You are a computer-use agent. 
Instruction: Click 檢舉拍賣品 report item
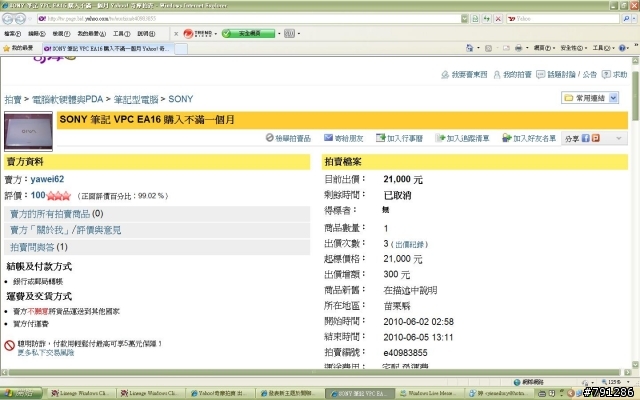click(x=288, y=138)
